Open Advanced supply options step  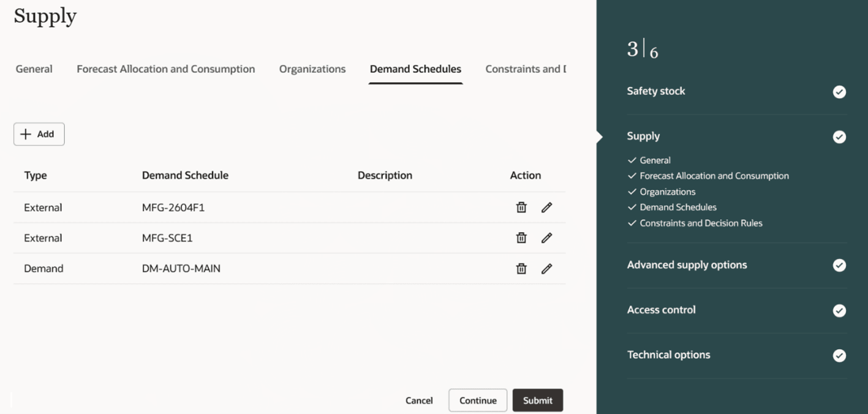(687, 265)
